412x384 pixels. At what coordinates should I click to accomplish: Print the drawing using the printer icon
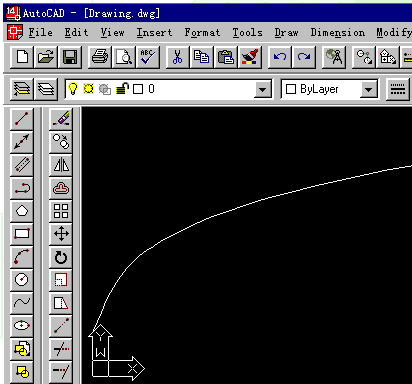(100, 57)
